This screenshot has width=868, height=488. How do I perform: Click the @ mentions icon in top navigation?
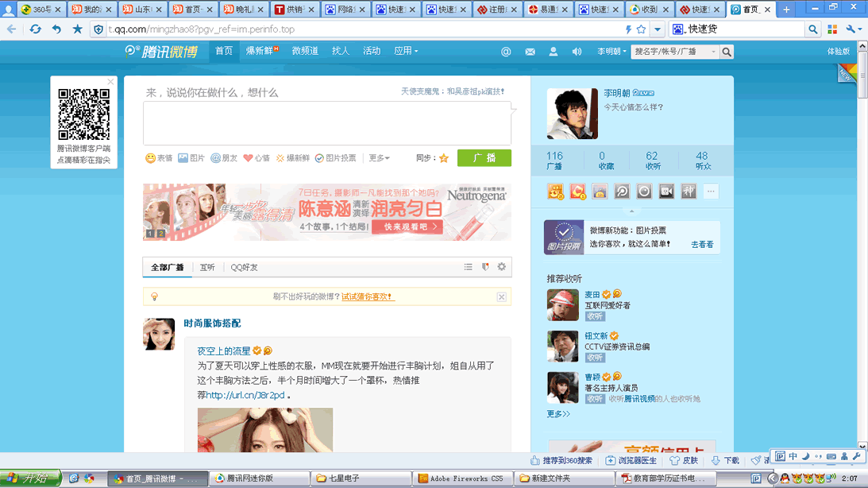(x=506, y=52)
